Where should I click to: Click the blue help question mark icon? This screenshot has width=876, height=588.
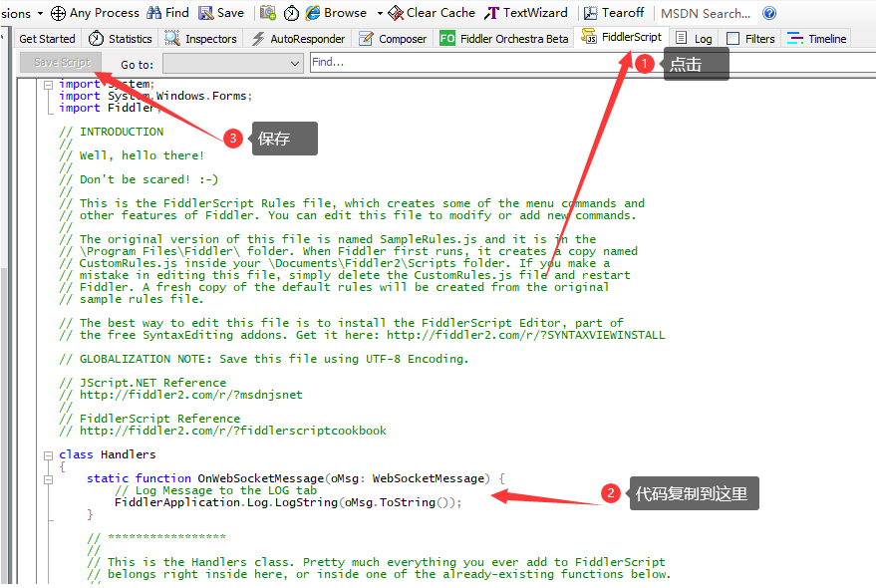click(769, 13)
